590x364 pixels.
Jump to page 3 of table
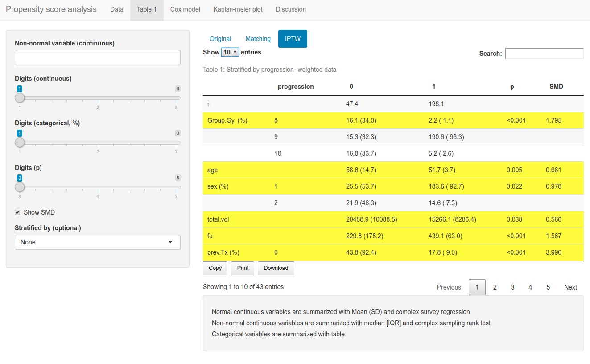tap(512, 287)
